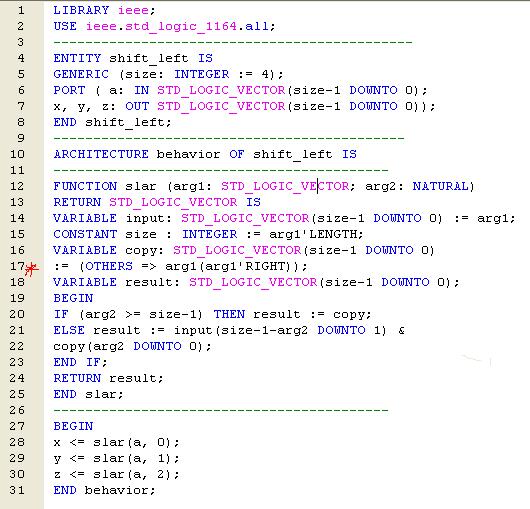Click the LIBRARY keyword on line 1
530x509 pixels.
81,10
